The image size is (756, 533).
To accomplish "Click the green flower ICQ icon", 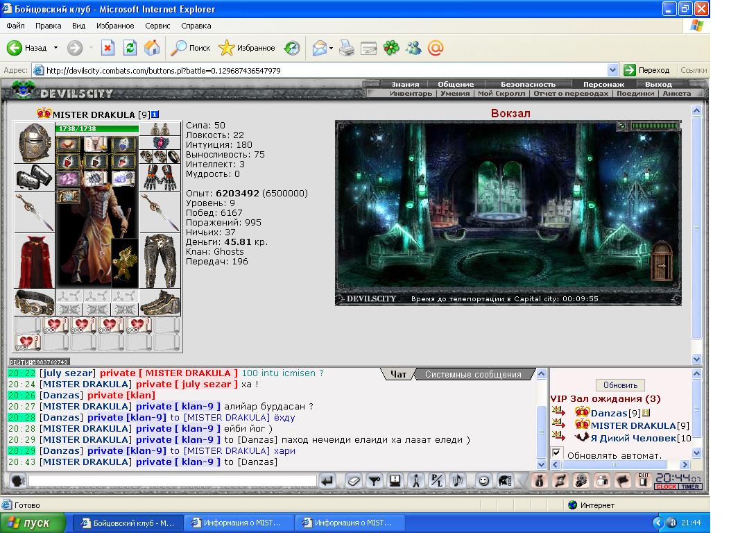I will click(x=391, y=48).
